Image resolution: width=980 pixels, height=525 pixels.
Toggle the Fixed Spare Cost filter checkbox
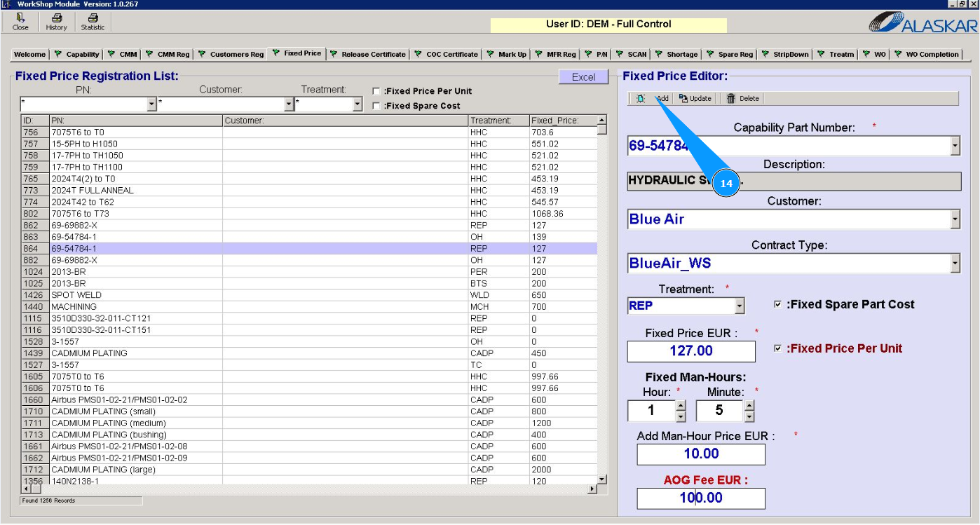pos(376,106)
